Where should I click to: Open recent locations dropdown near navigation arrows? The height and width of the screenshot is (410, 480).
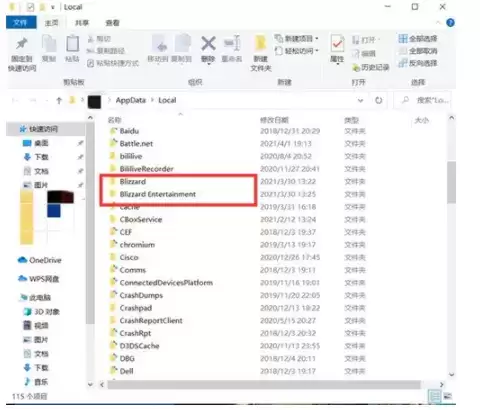pyautogui.click(x=47, y=100)
